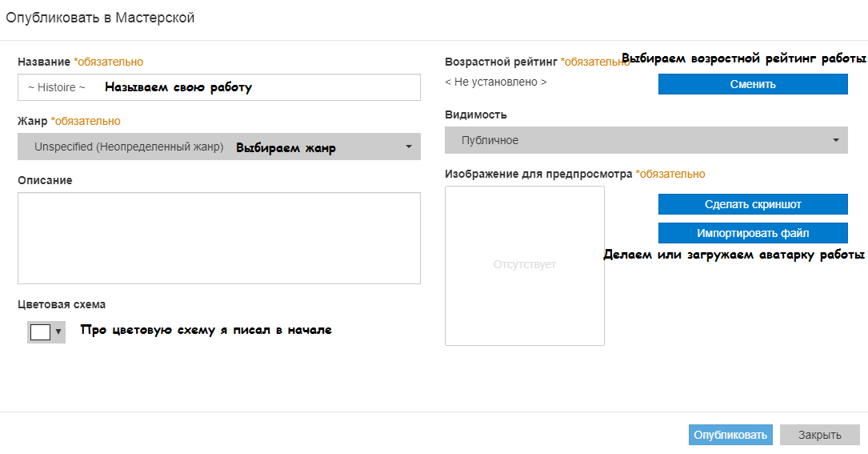Image resolution: width=868 pixels, height=454 pixels.
Task: Click the arrow on the genre dropdown
Action: [x=408, y=147]
